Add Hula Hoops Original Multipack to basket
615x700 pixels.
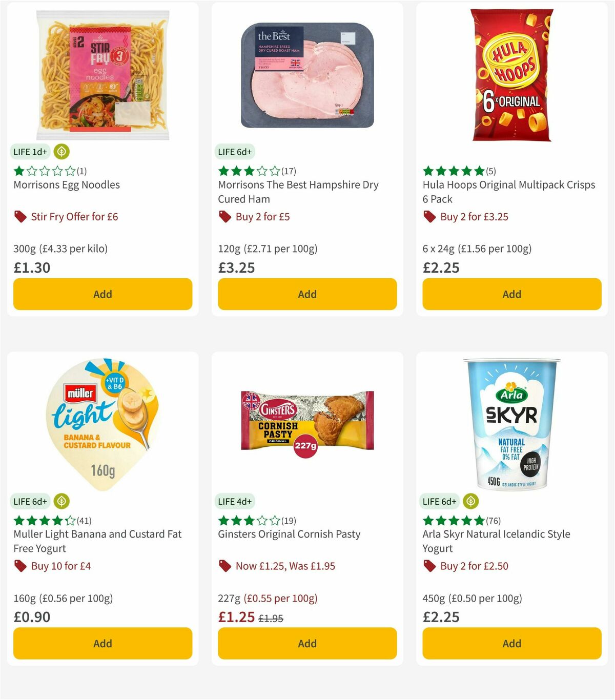click(511, 294)
